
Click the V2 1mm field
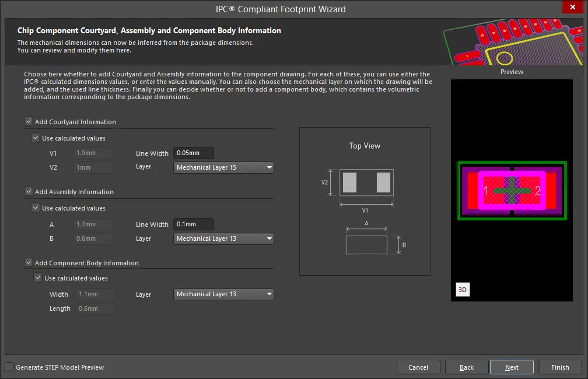pos(93,167)
